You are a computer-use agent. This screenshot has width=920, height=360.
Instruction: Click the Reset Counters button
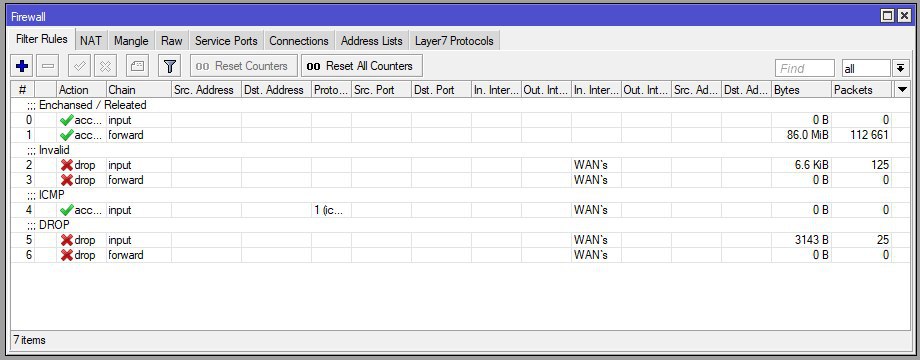[243, 66]
